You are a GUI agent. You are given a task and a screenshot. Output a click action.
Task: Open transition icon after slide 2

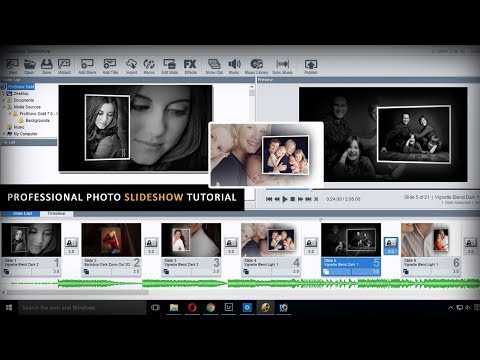pyautogui.click(x=151, y=242)
